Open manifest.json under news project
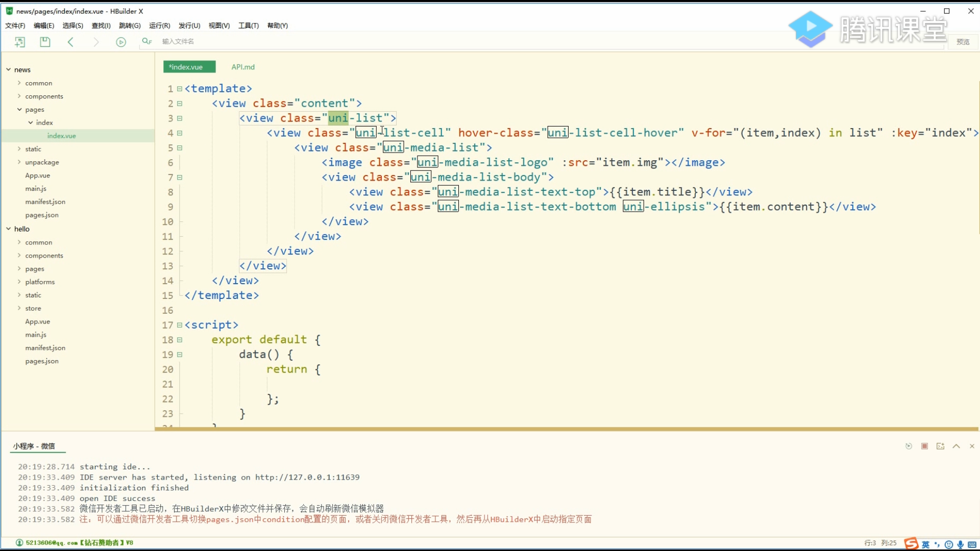980x551 pixels. [45, 202]
